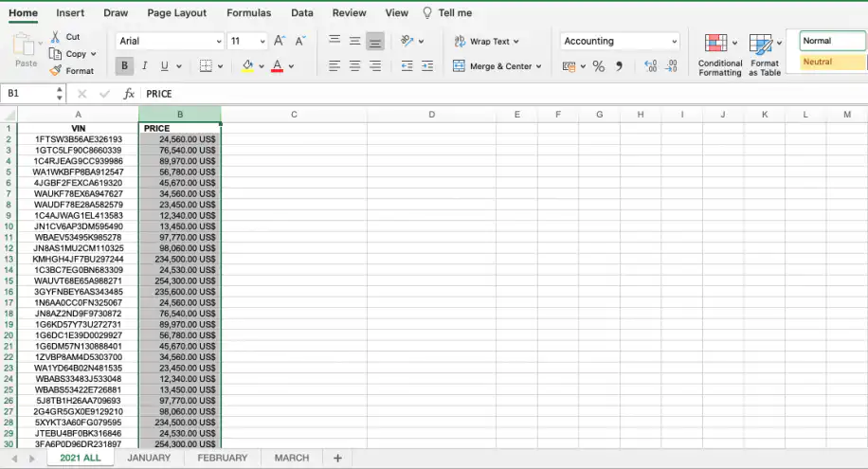Click the Tell me lightbulb search

[447, 12]
